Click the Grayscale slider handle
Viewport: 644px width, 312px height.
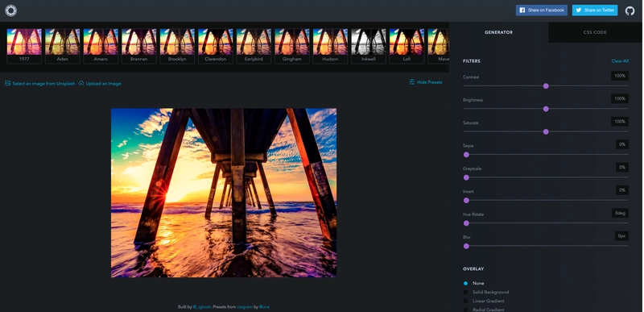(x=466, y=177)
